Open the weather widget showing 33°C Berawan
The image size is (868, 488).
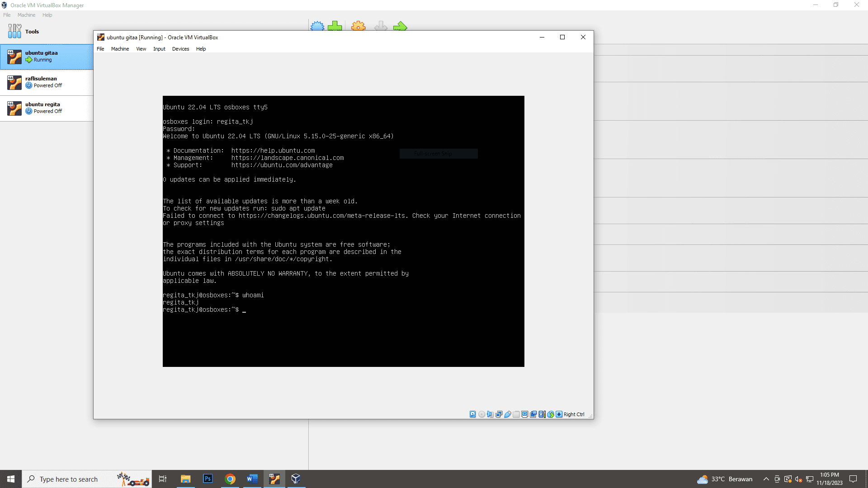725,479
